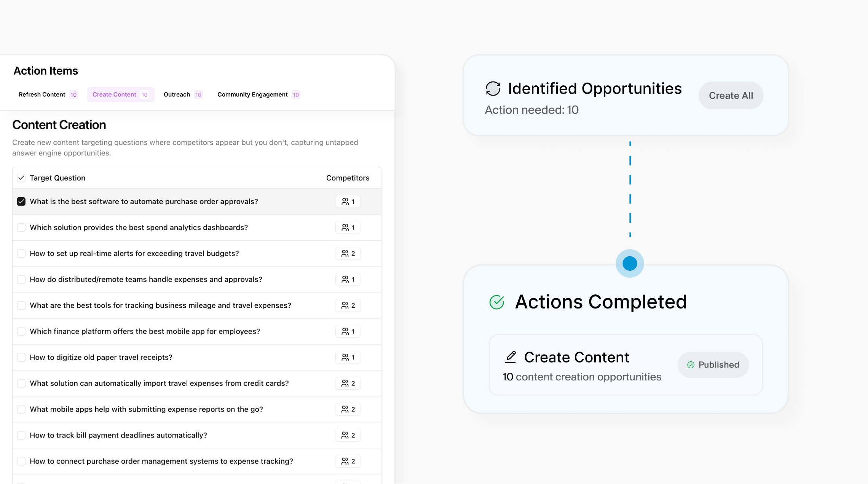Check the mobile app for employees question
The width and height of the screenshot is (868, 484).
(x=21, y=331)
